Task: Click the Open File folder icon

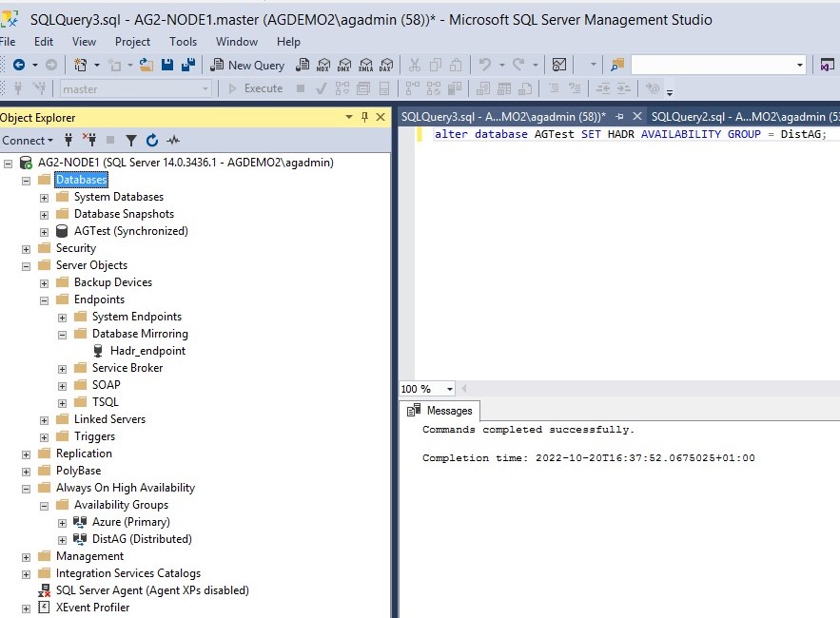Action: coord(146,65)
